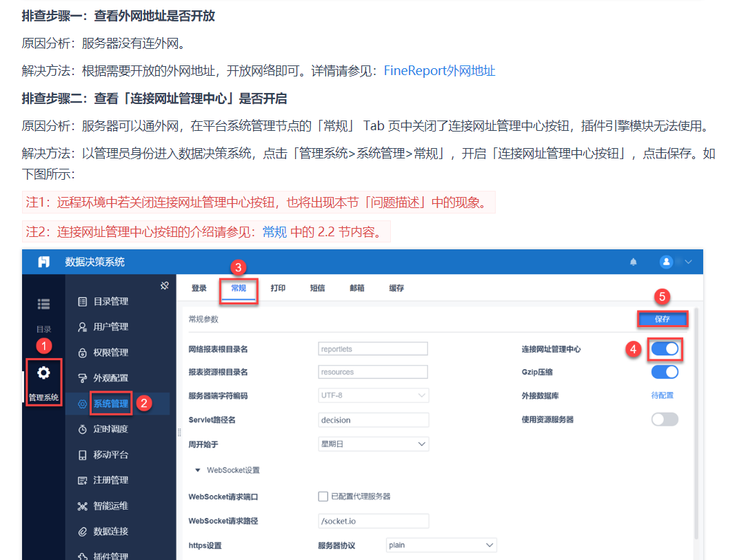This screenshot has height=560, width=748.
Task: Check 已配置代理服务器 checkbox
Action: (323, 497)
